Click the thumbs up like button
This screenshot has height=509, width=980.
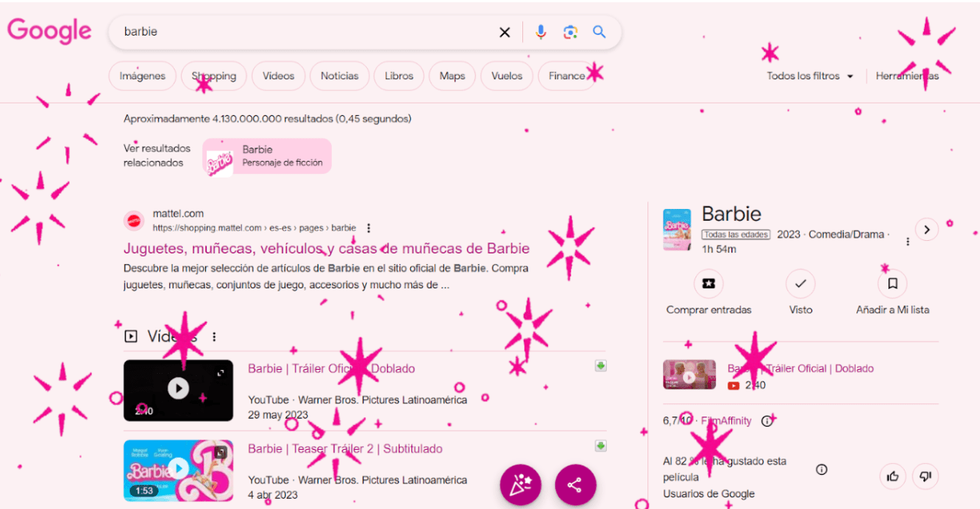[893, 476]
